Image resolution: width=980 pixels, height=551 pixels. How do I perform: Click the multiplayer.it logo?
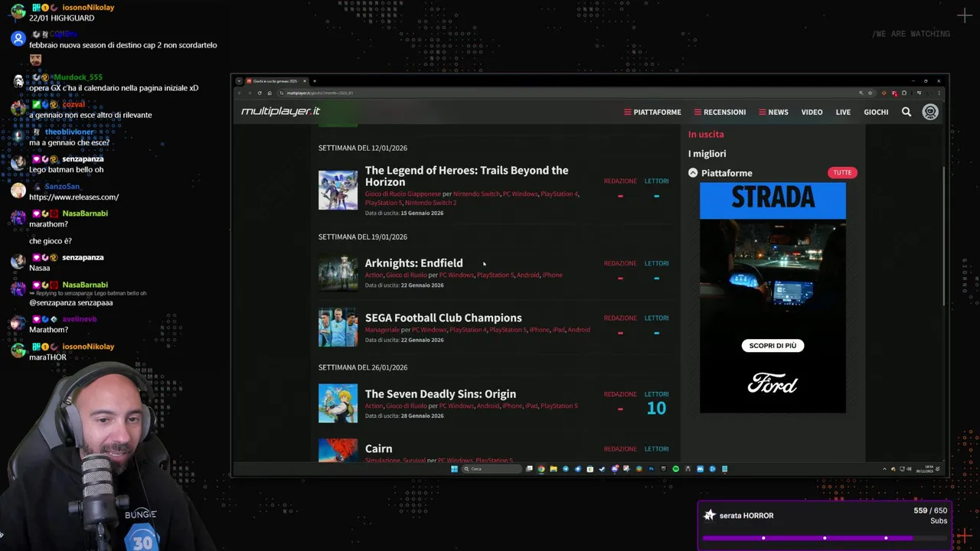280,112
